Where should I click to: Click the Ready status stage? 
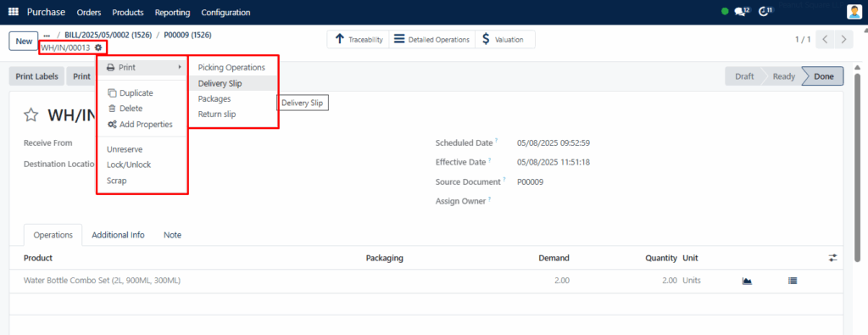(x=784, y=76)
